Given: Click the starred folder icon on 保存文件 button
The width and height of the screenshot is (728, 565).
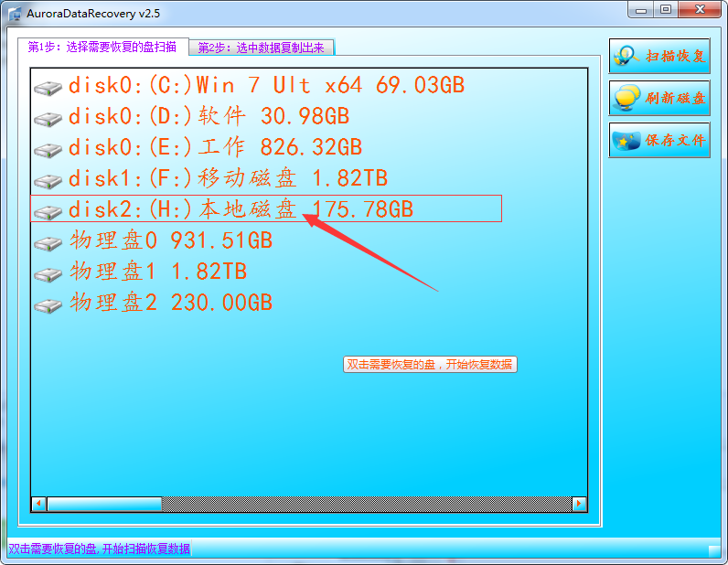Looking at the screenshot, I should 626,140.
